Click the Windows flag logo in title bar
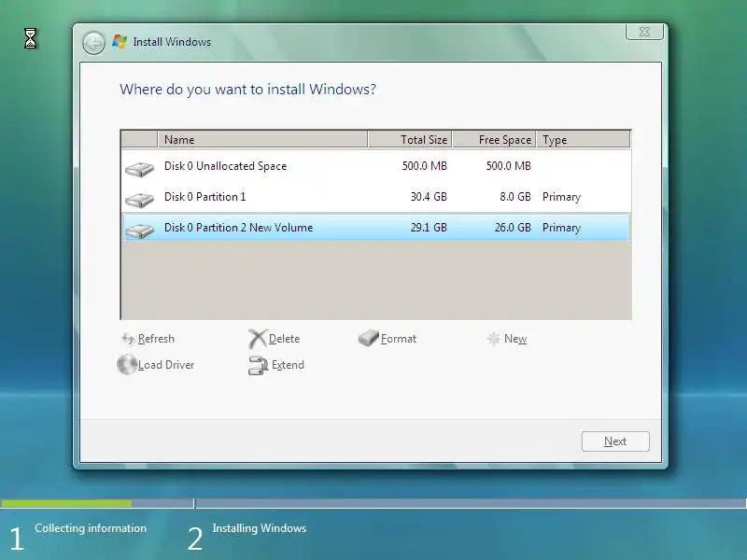 [x=120, y=41]
